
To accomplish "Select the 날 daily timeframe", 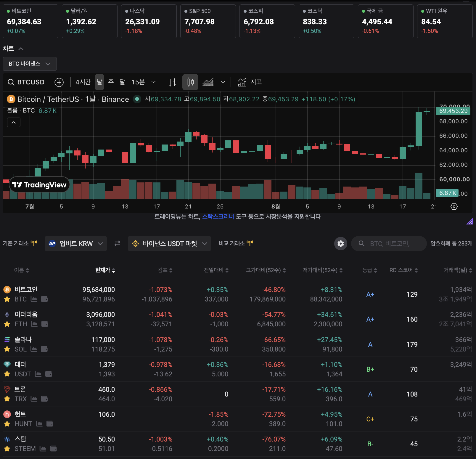I will pos(99,82).
